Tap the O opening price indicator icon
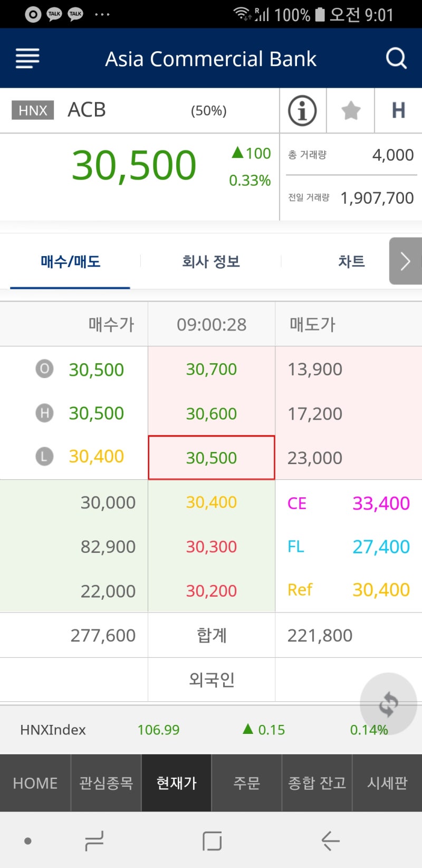The height and width of the screenshot is (868, 422). coord(44,369)
